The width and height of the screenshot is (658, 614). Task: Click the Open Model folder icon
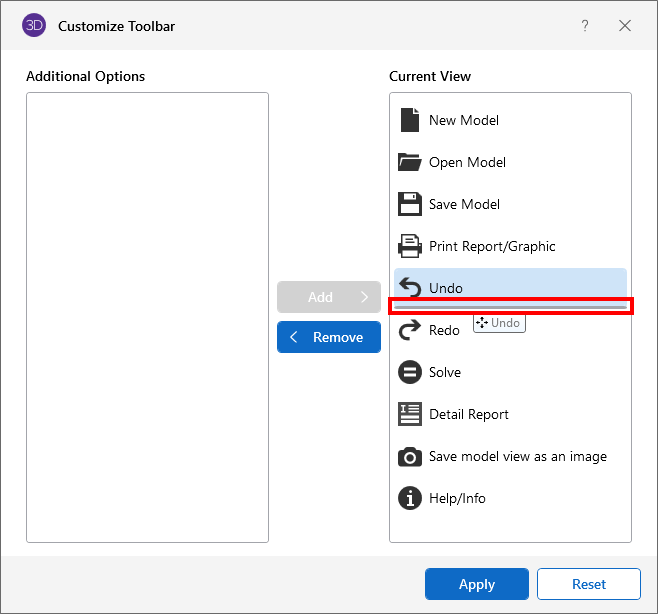(x=410, y=162)
